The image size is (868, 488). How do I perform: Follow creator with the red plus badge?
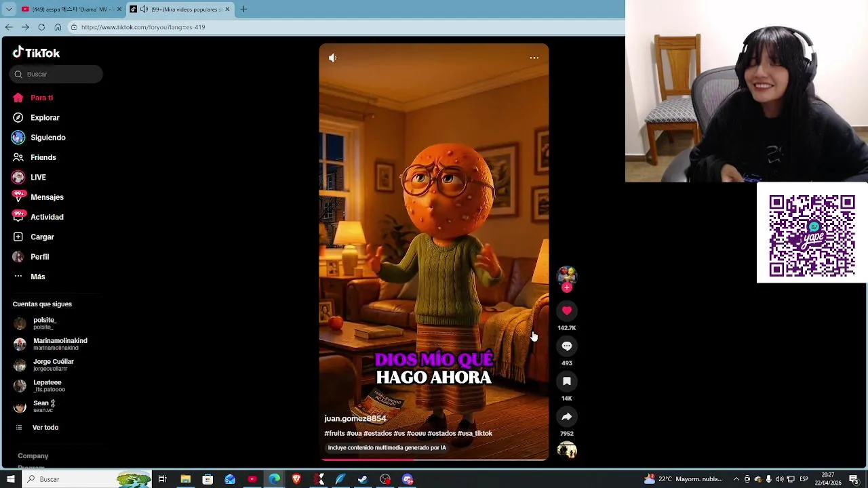point(567,287)
